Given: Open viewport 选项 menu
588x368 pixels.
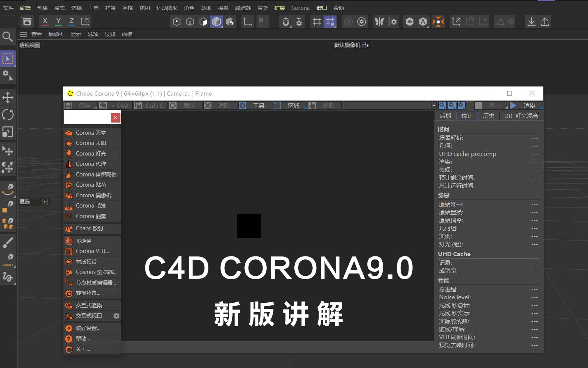Looking at the screenshot, I should 93,34.
